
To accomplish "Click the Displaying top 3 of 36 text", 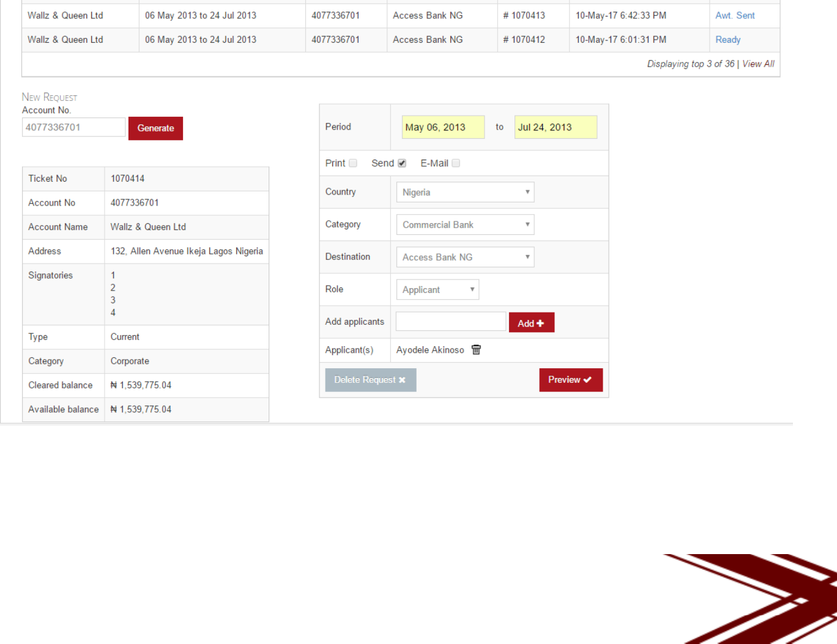I will 691,64.
